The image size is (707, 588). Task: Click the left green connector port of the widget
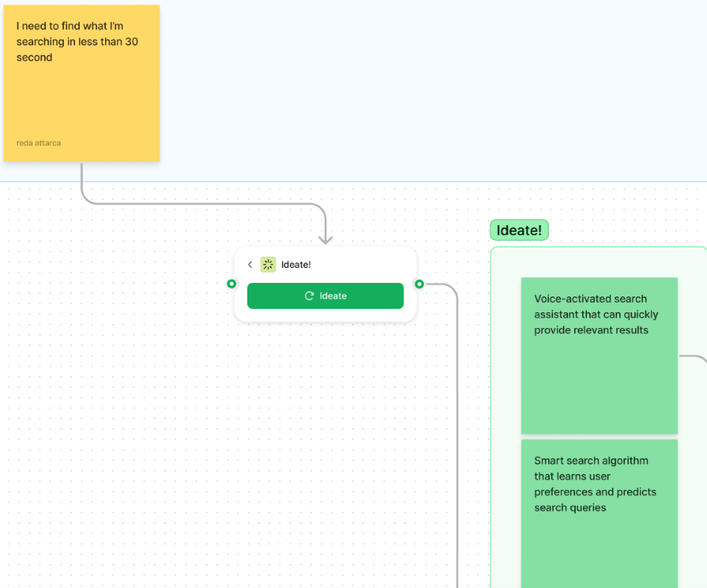231,284
